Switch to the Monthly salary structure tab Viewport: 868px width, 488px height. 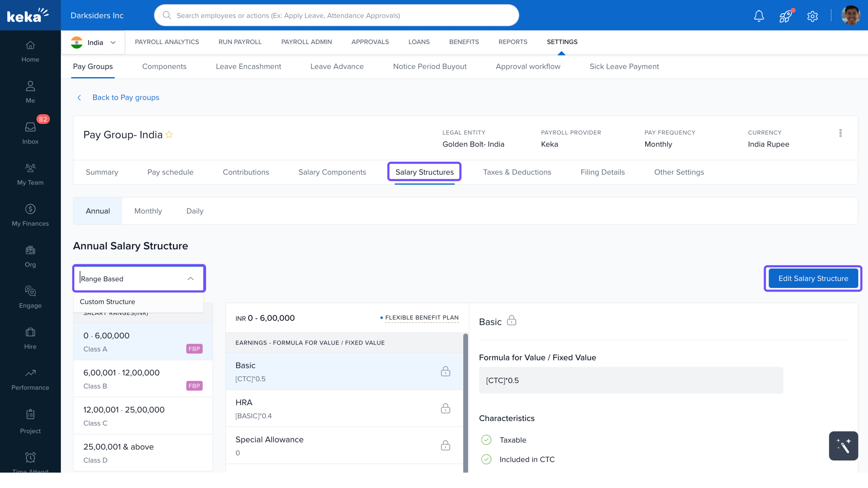[x=148, y=211]
